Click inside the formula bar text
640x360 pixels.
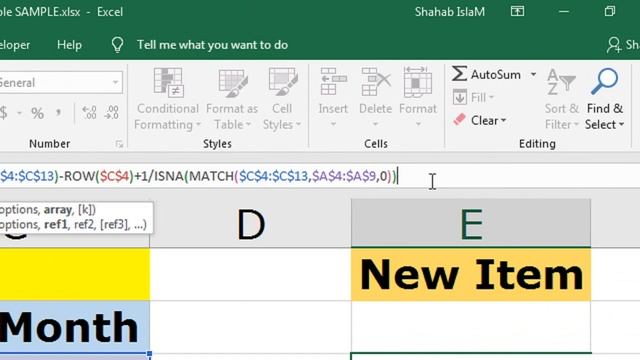[x=198, y=176]
